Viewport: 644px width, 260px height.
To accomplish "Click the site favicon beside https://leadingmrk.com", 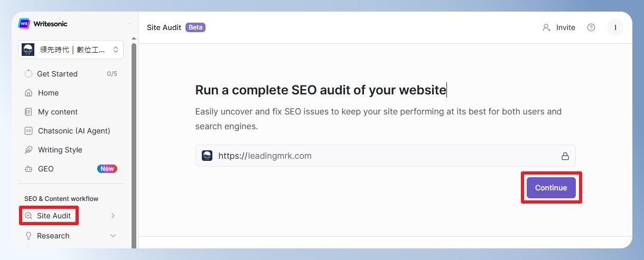I will pyautogui.click(x=207, y=156).
